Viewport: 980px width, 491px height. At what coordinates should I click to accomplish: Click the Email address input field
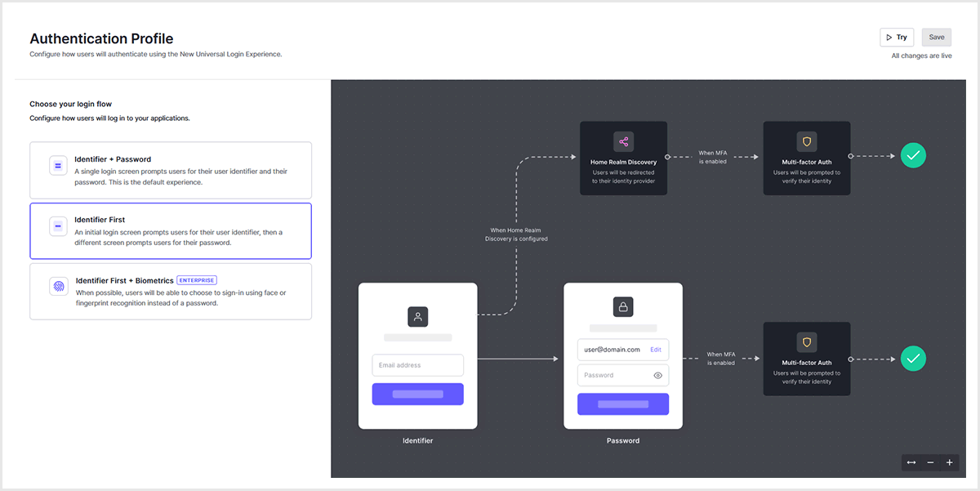pos(417,365)
